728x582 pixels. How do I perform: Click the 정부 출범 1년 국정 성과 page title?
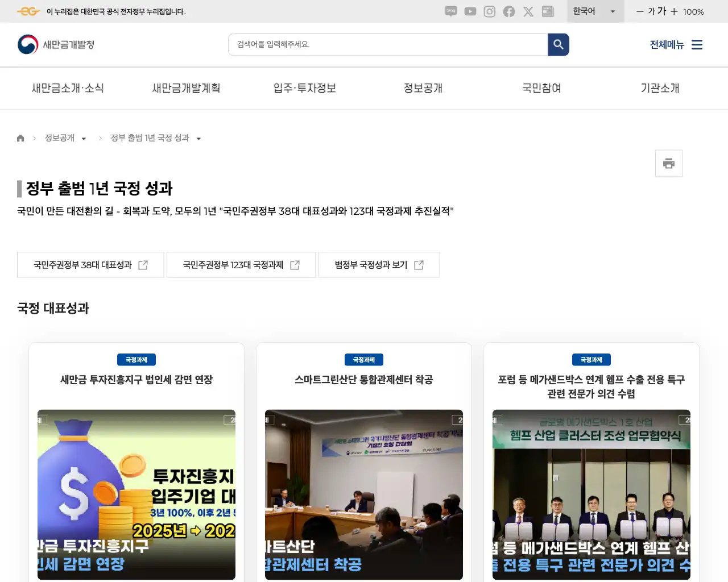99,189
